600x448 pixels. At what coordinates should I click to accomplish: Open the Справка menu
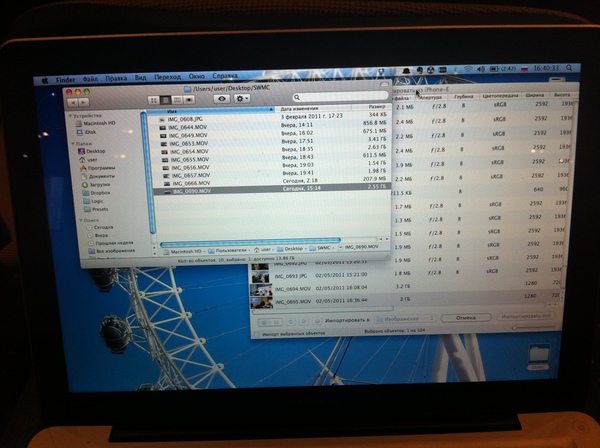225,76
